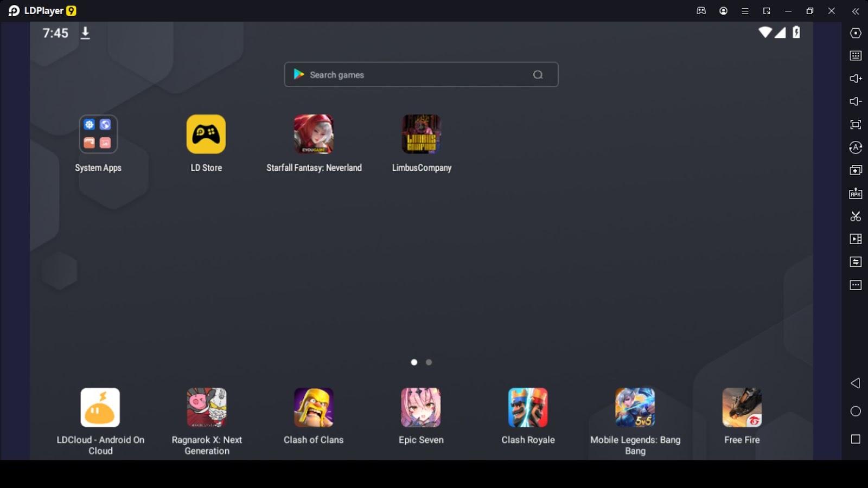Click the LDPlayer logo in the title bar
This screenshot has height=488, width=868.
tap(14, 11)
